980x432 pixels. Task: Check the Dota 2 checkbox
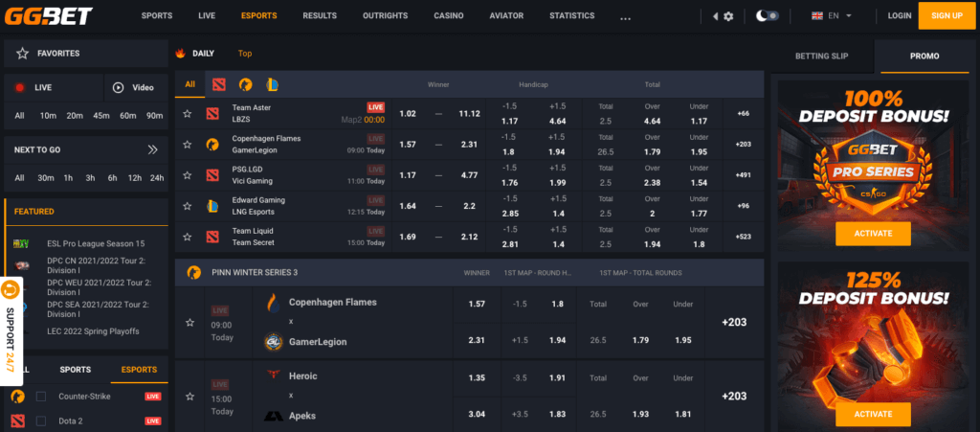point(40,421)
